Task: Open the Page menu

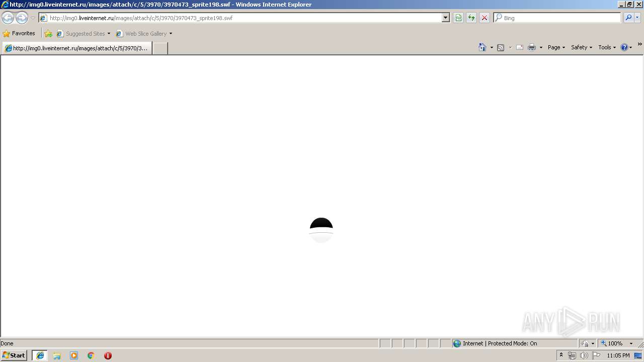Action: point(556,47)
